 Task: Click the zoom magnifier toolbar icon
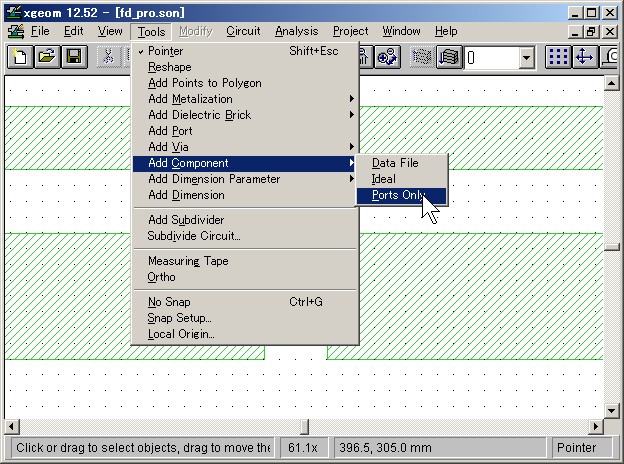387,57
